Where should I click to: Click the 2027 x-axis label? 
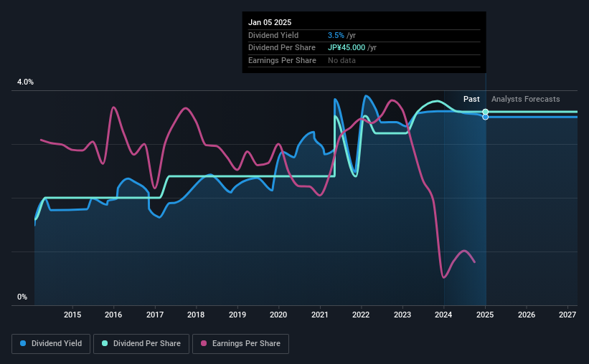(x=567, y=315)
